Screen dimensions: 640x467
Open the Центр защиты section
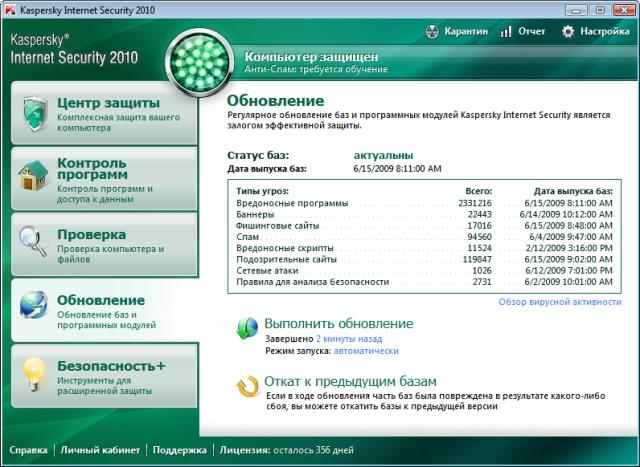click(x=104, y=113)
